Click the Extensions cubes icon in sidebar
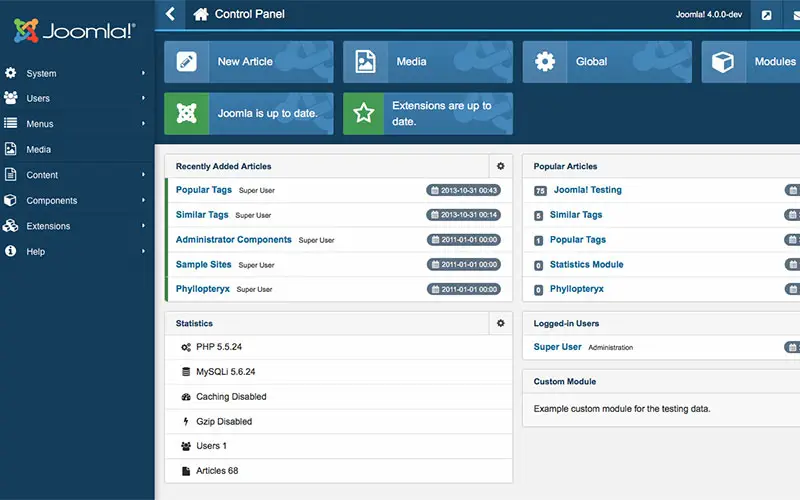This screenshot has height=500, width=800. pyautogui.click(x=11, y=226)
